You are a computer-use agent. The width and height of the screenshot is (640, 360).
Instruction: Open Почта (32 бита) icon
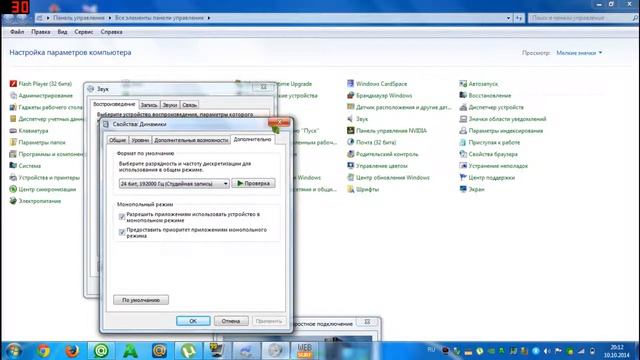point(350,142)
